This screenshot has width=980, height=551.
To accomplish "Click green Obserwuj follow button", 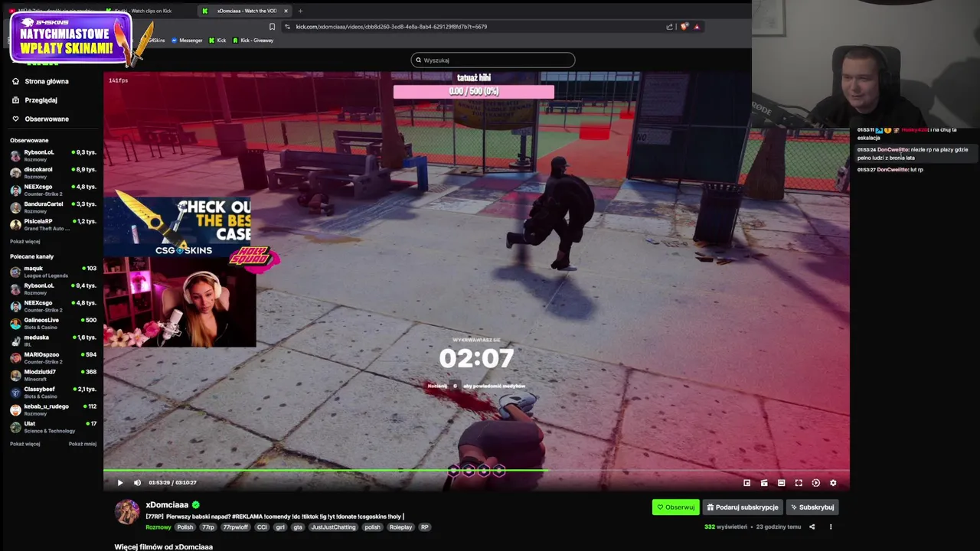I will coord(676,507).
